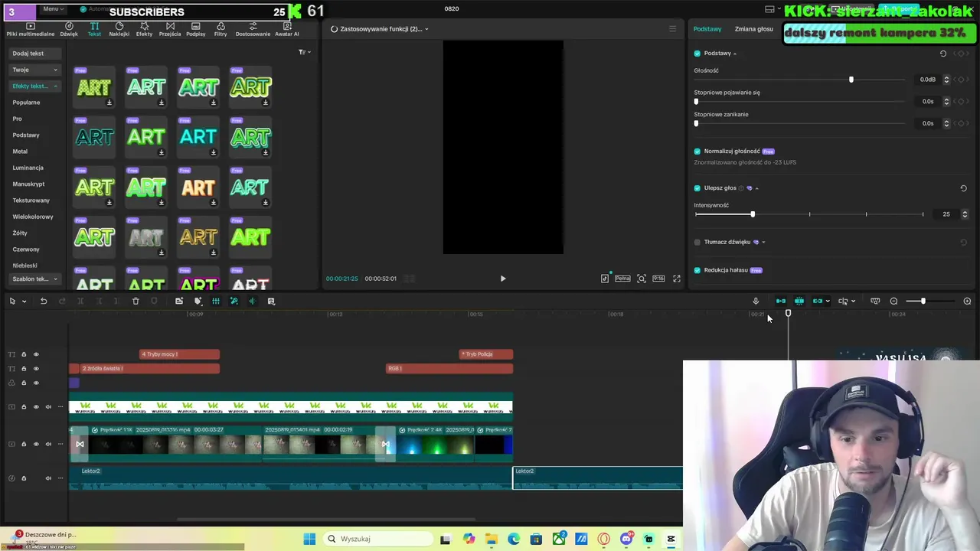Open the Zmiana głosu tab
The height and width of the screenshot is (551, 980).
(753, 29)
